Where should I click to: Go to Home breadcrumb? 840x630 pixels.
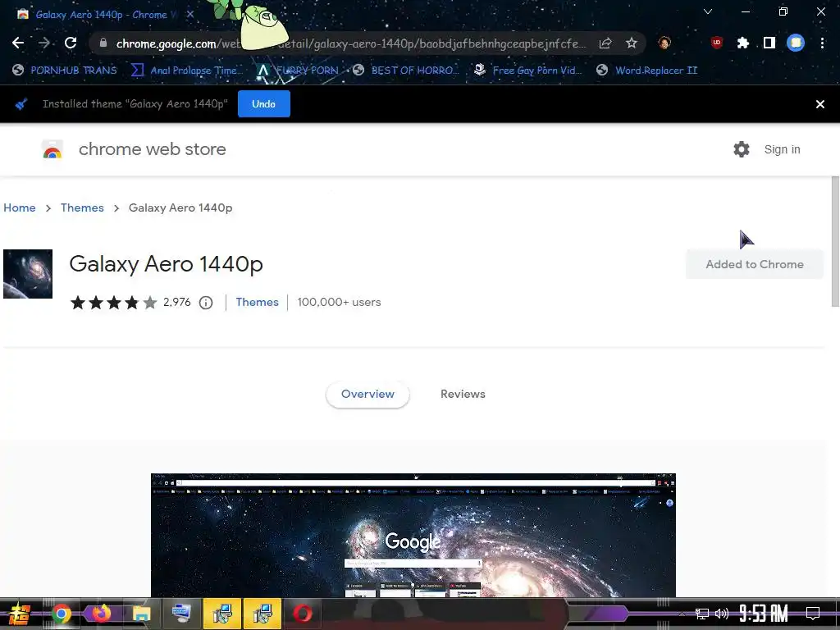[x=20, y=208]
